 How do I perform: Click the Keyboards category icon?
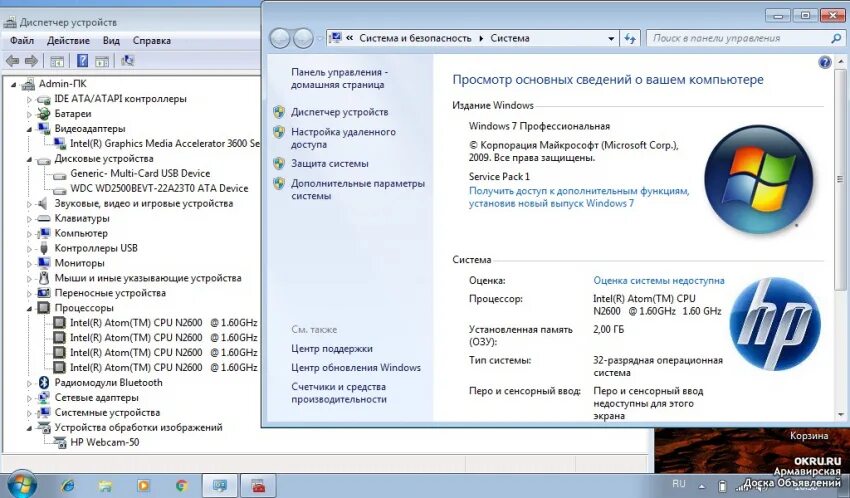coord(43,218)
